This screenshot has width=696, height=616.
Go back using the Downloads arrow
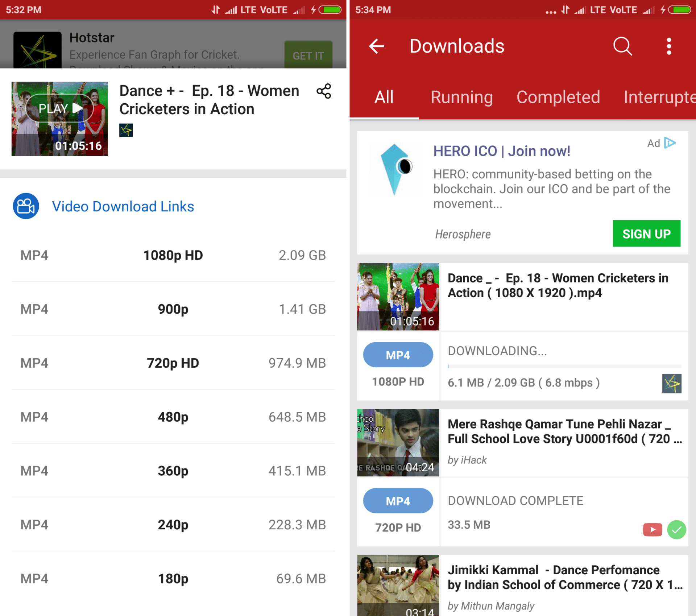tap(377, 46)
